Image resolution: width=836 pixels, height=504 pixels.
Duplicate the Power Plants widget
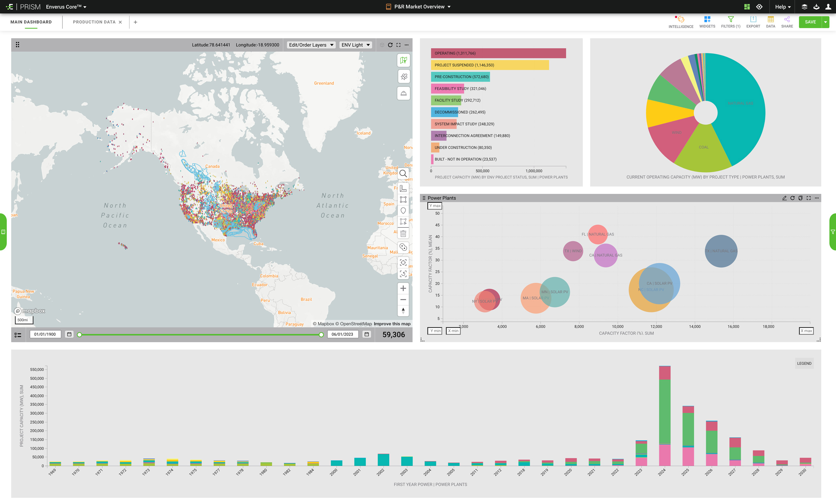coord(801,198)
